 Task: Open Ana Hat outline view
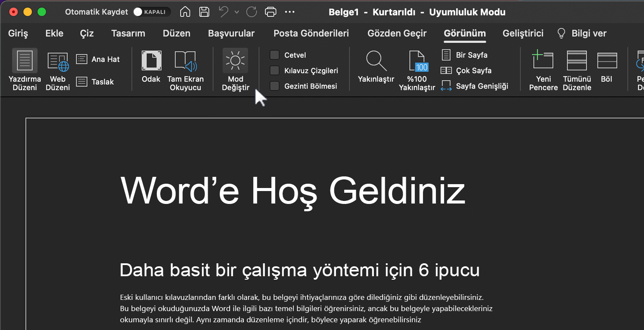click(98, 59)
